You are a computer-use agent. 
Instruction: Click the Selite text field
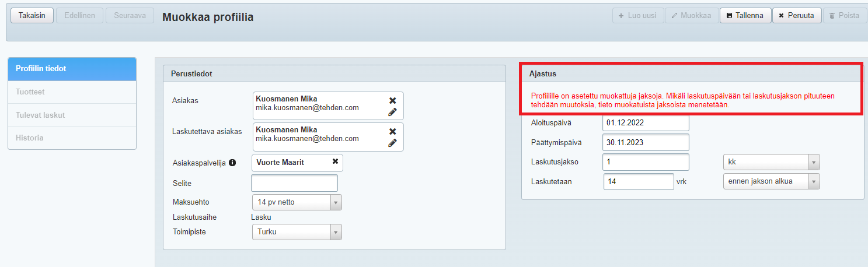(294, 183)
